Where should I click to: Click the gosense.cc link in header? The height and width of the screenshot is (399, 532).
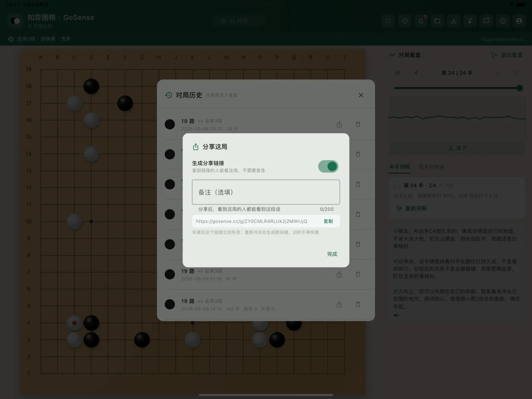click(x=502, y=39)
